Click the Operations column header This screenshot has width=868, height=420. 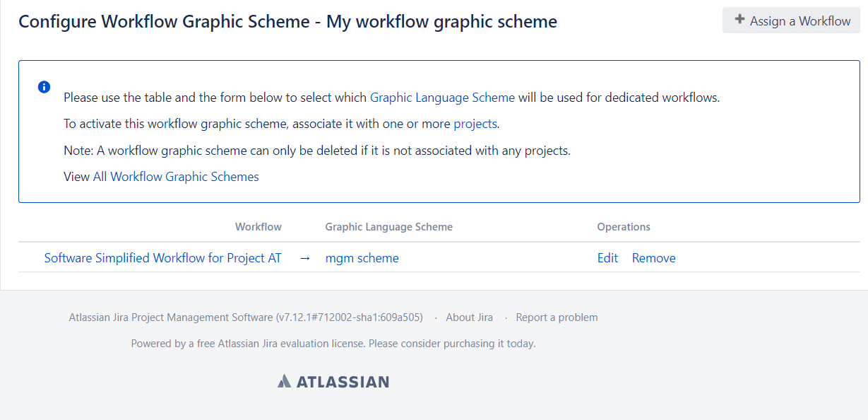point(624,227)
